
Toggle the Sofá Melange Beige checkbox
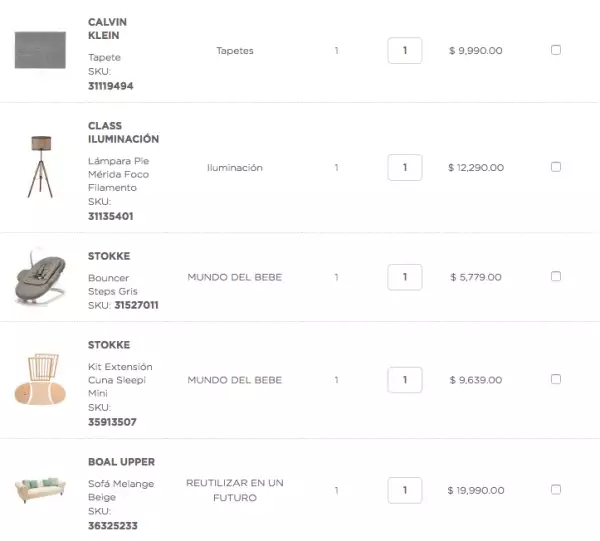pos(556,490)
